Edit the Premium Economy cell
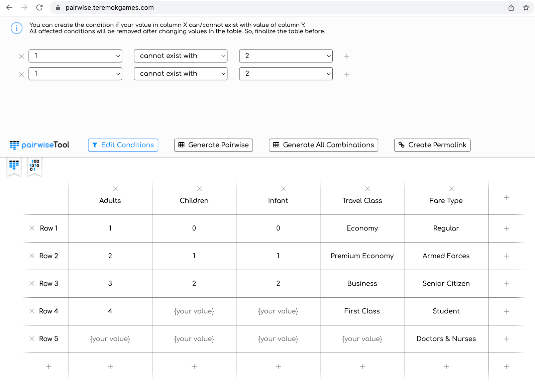This screenshot has height=392, width=535. click(362, 256)
